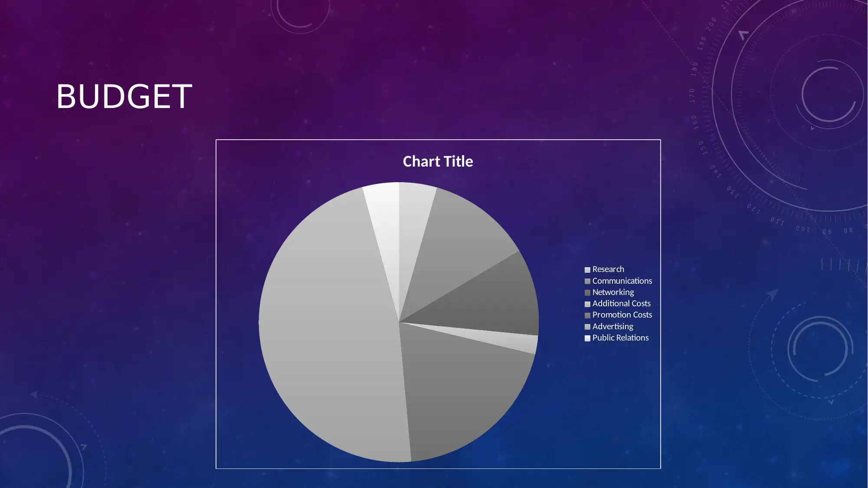Image resolution: width=868 pixels, height=488 pixels.
Task: Select the Public Relations legend entry
Action: click(x=616, y=337)
